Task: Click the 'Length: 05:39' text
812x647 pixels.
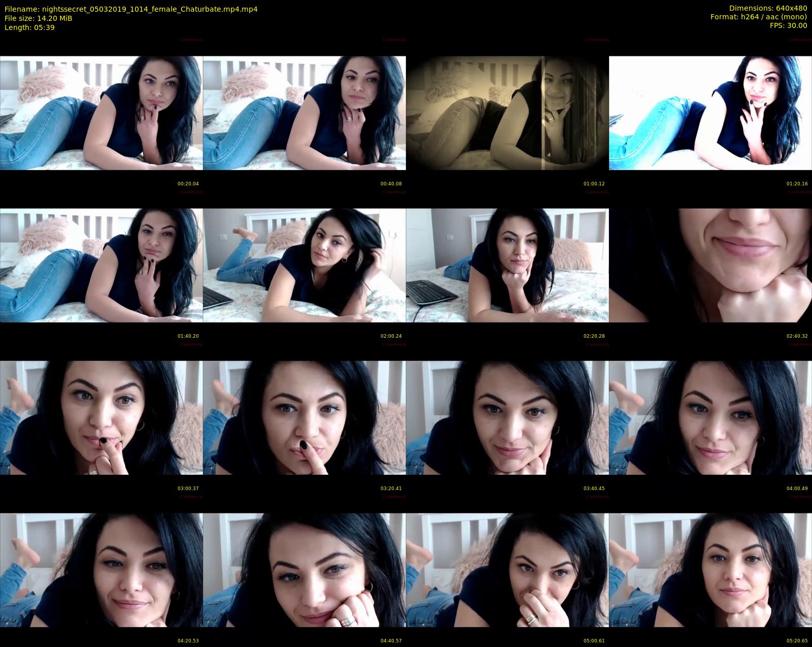Action: [29, 27]
